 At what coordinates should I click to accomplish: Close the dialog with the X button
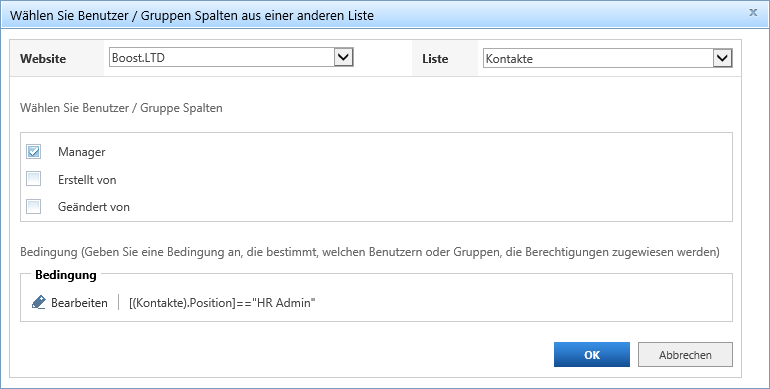coord(753,13)
